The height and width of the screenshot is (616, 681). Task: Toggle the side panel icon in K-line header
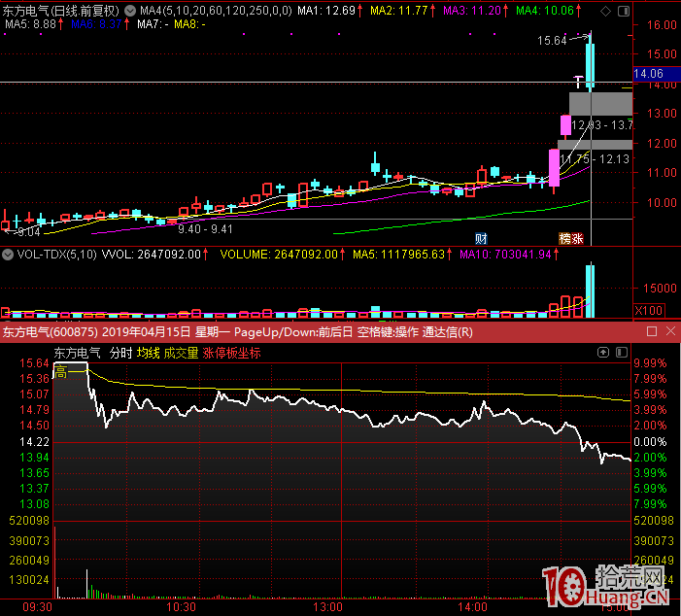pyautogui.click(x=624, y=11)
